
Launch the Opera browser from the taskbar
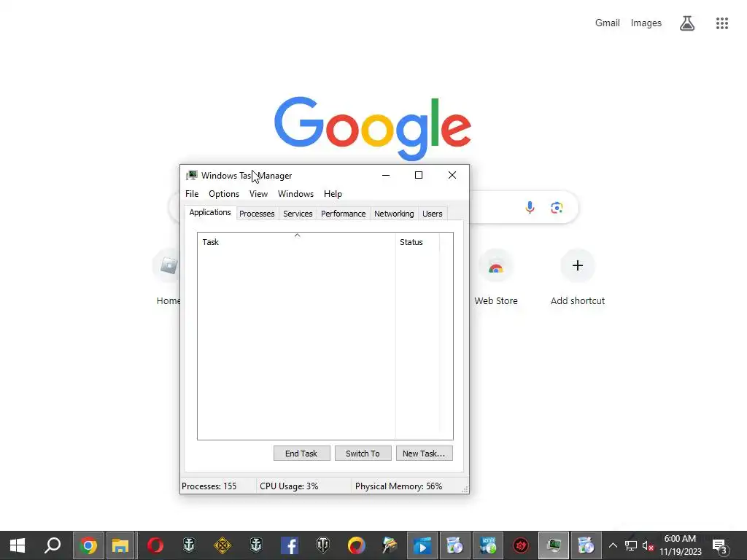155,545
